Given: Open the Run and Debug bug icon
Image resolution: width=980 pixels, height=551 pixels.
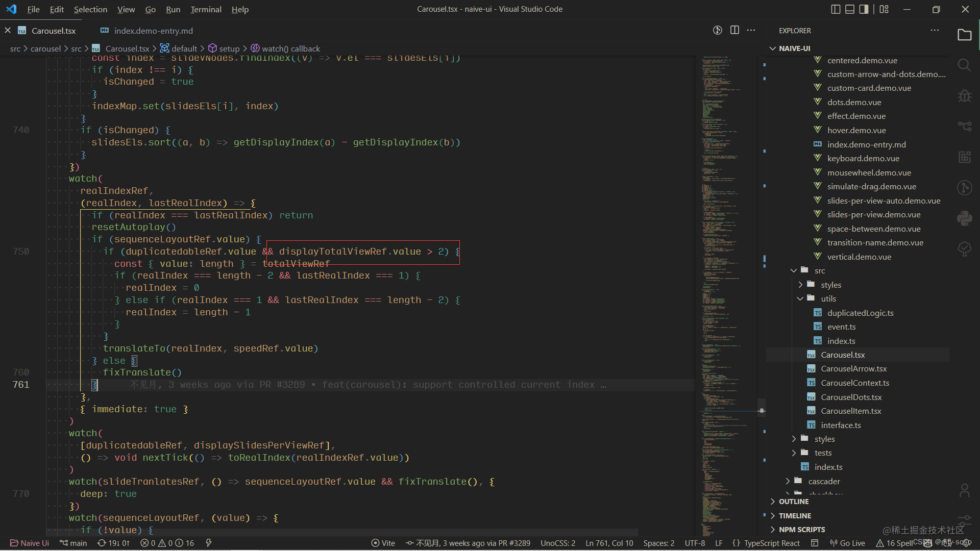Looking at the screenshot, I should pyautogui.click(x=964, y=96).
